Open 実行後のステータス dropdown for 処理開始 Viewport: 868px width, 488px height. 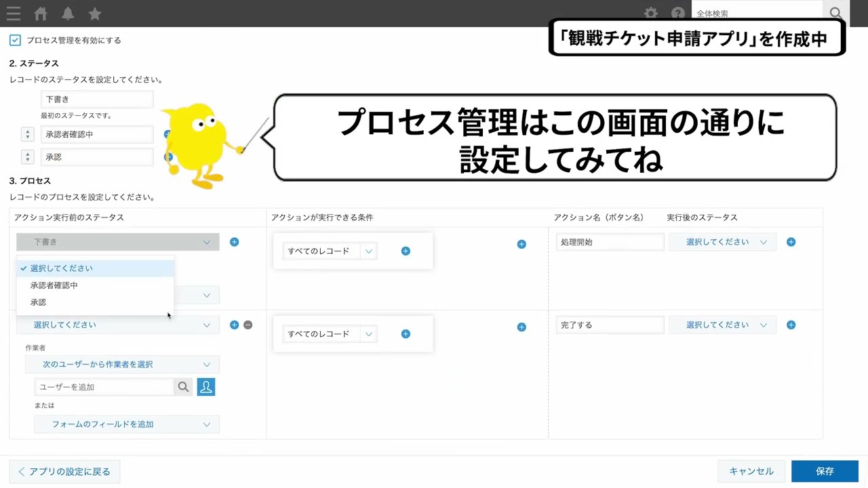(723, 242)
